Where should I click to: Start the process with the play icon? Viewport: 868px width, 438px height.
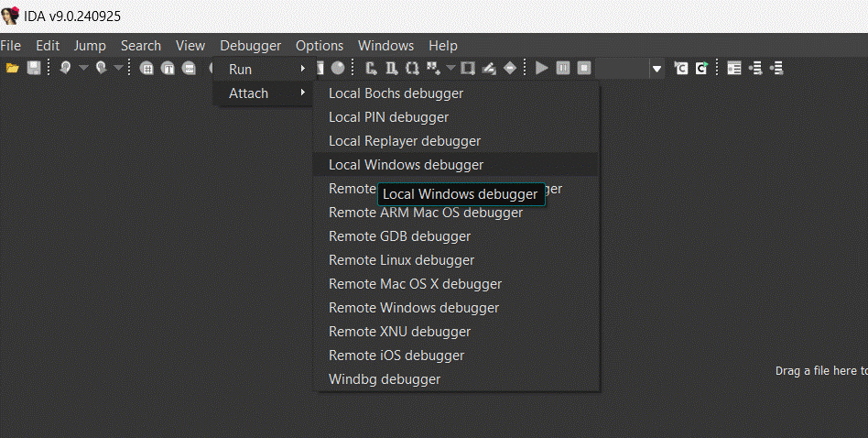pyautogui.click(x=542, y=68)
